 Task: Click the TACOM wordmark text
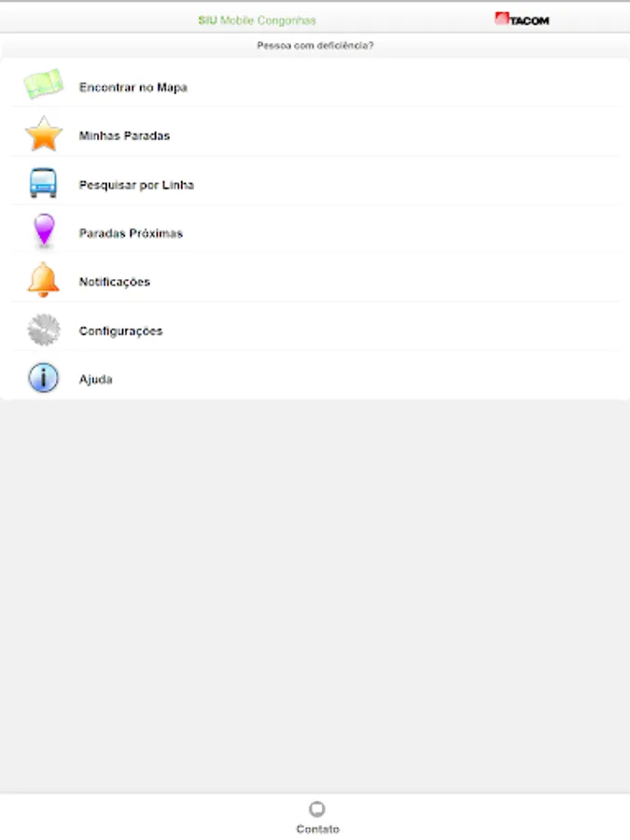tap(529, 21)
